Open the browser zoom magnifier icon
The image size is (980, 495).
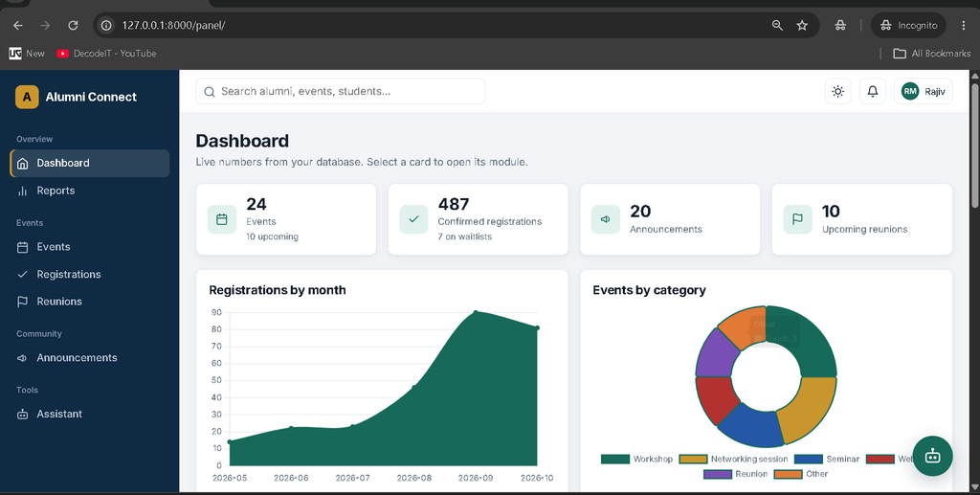click(x=777, y=25)
